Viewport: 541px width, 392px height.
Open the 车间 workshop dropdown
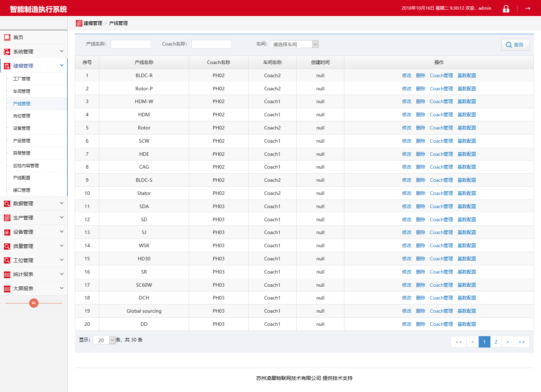click(295, 44)
